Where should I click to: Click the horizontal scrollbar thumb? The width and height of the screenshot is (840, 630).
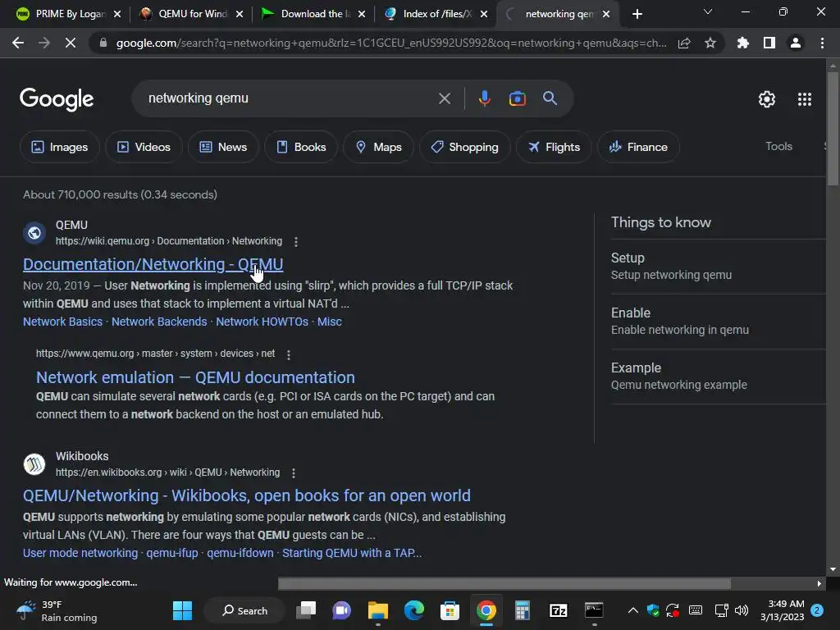coord(504,583)
